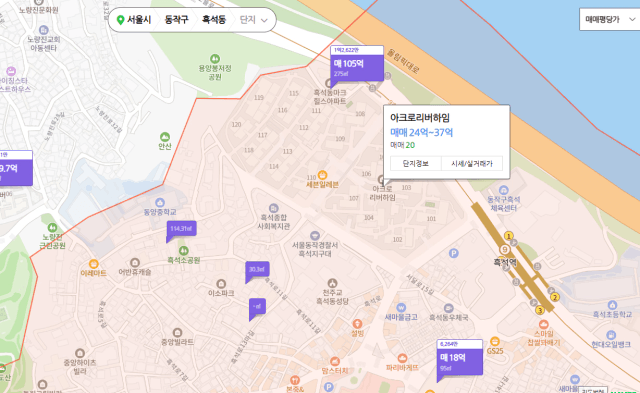Screen dimensions: 640x393
Task: Select 흑석동 in the location breadcrumb
Action: point(214,20)
